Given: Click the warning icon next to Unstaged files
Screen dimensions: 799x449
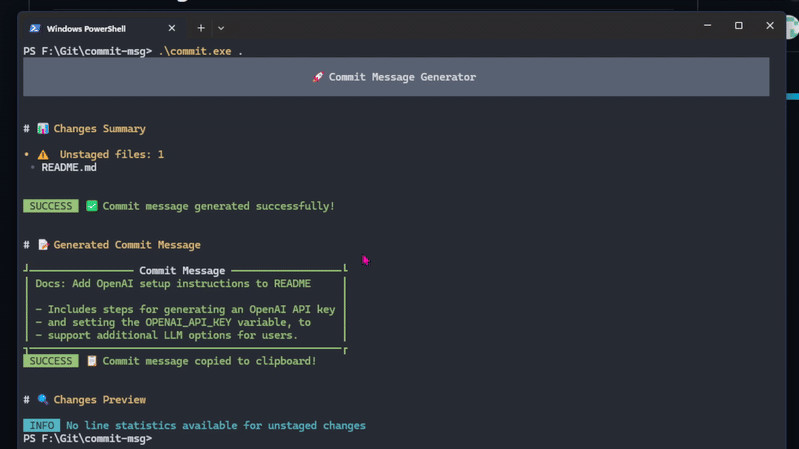Looking at the screenshot, I should [x=43, y=155].
